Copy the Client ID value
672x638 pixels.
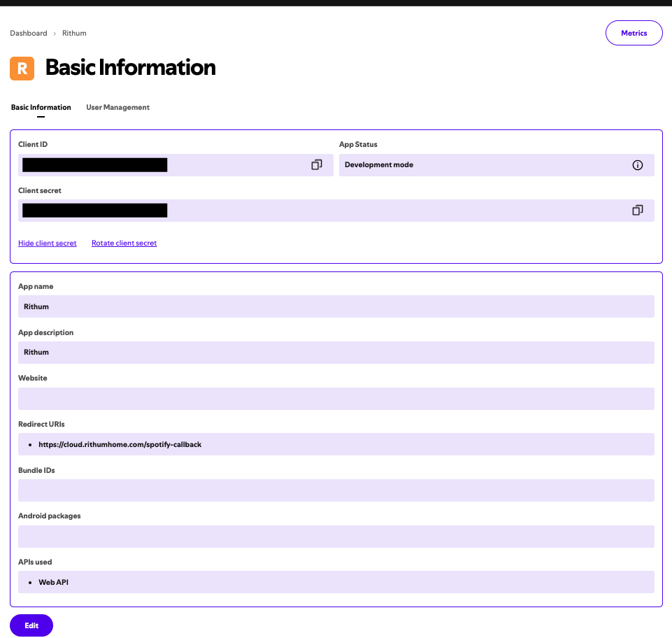(x=316, y=164)
